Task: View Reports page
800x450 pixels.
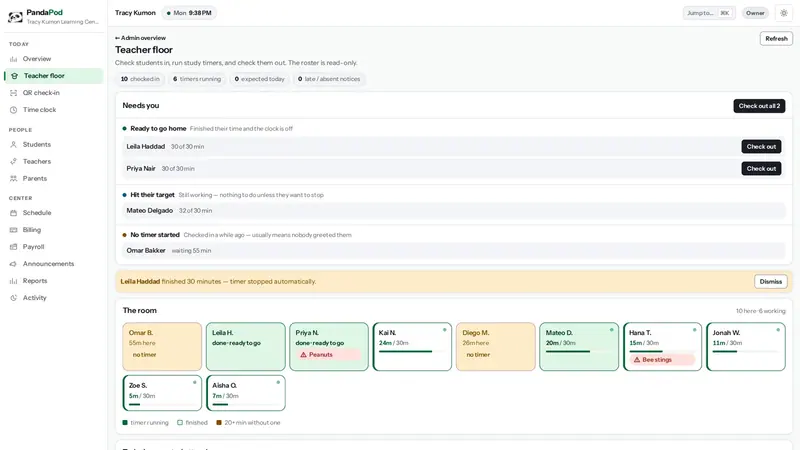Action: [54, 281]
